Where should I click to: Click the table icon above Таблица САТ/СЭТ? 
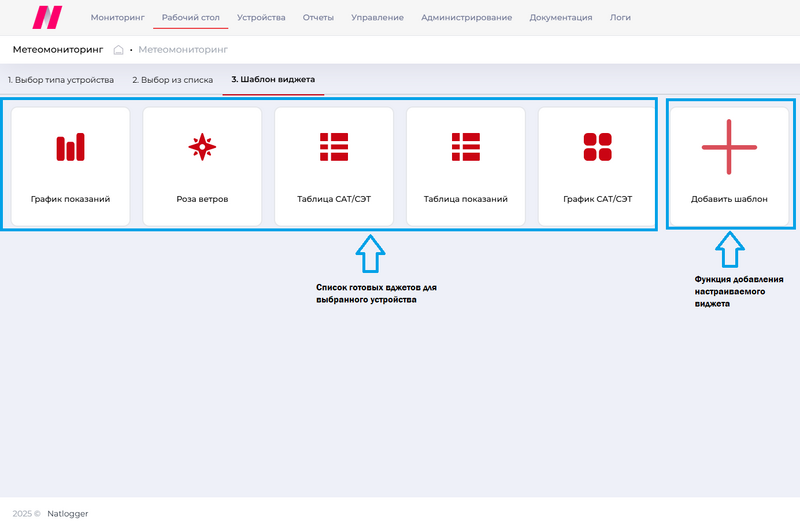[334, 147]
